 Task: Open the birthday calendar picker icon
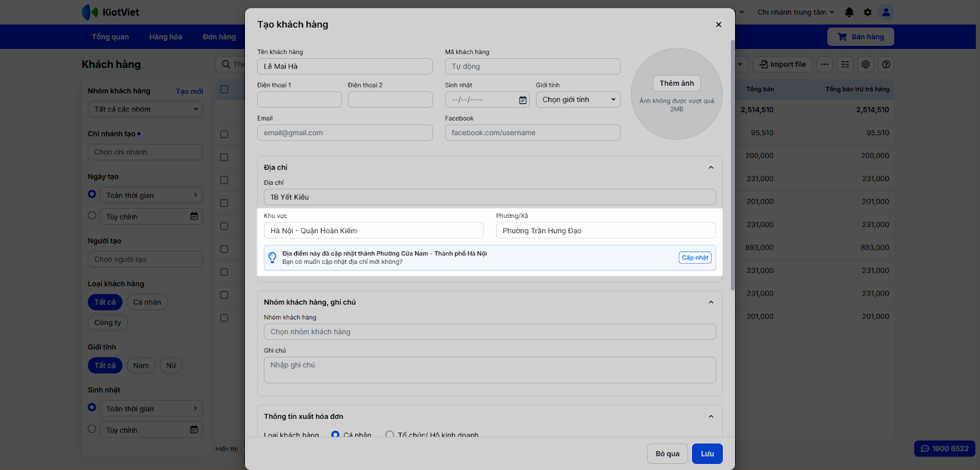pos(522,100)
